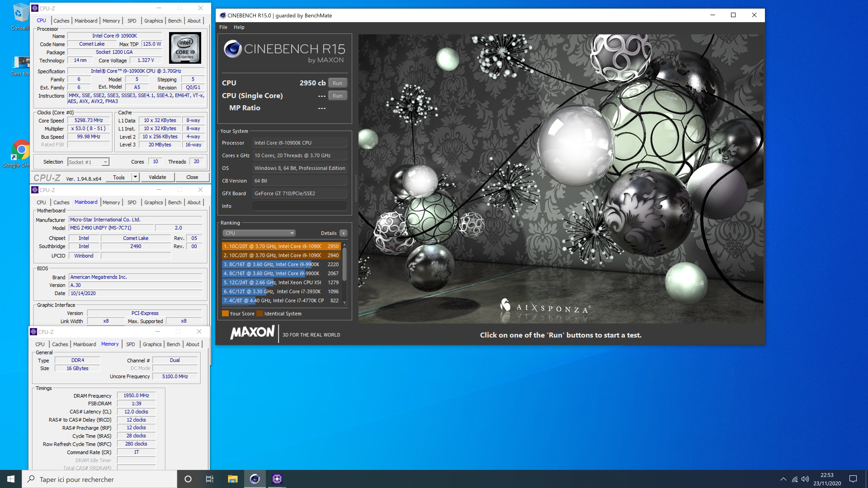Click the top CPU-Z window title icon

[x=35, y=8]
